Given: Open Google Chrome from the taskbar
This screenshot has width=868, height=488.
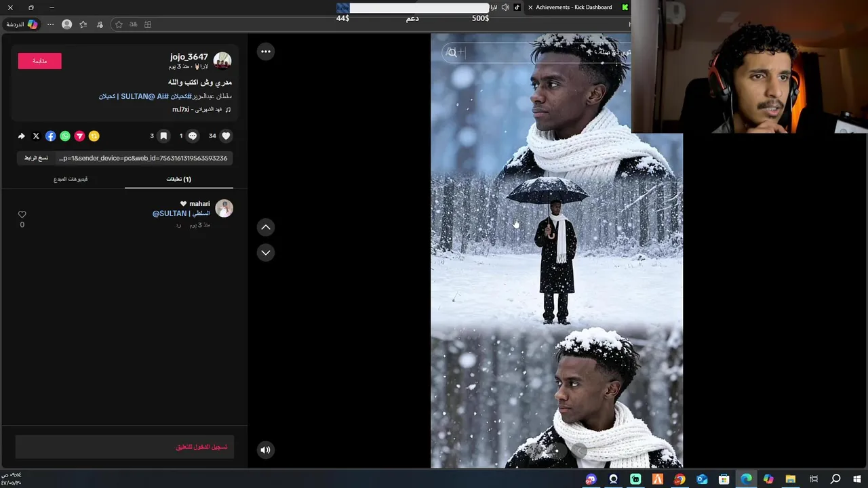Looking at the screenshot, I should click(x=679, y=479).
